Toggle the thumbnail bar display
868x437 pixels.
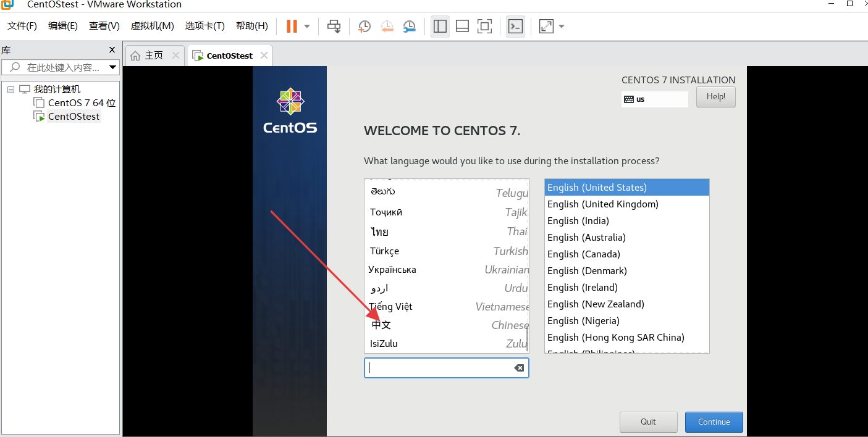point(462,26)
